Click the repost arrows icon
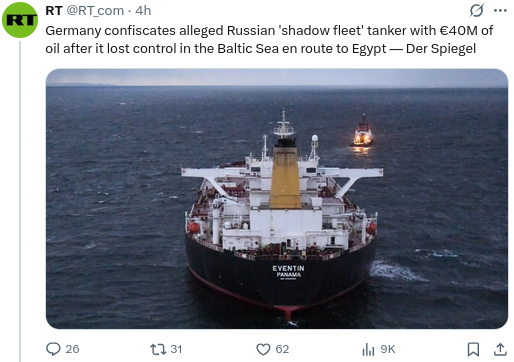Viewport: 514px width, 362px height. click(158, 349)
